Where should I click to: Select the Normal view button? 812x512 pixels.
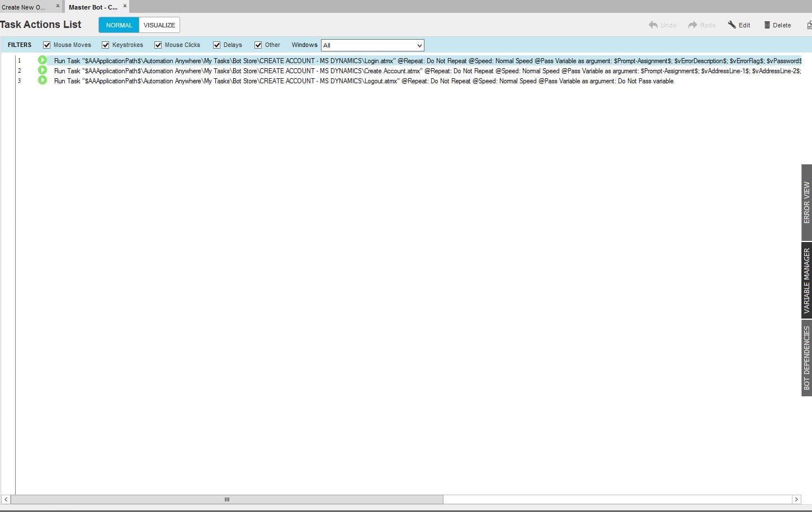[119, 25]
